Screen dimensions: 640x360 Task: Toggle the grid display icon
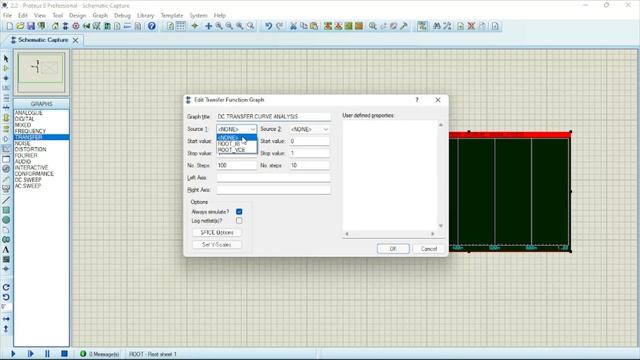(x=180, y=26)
